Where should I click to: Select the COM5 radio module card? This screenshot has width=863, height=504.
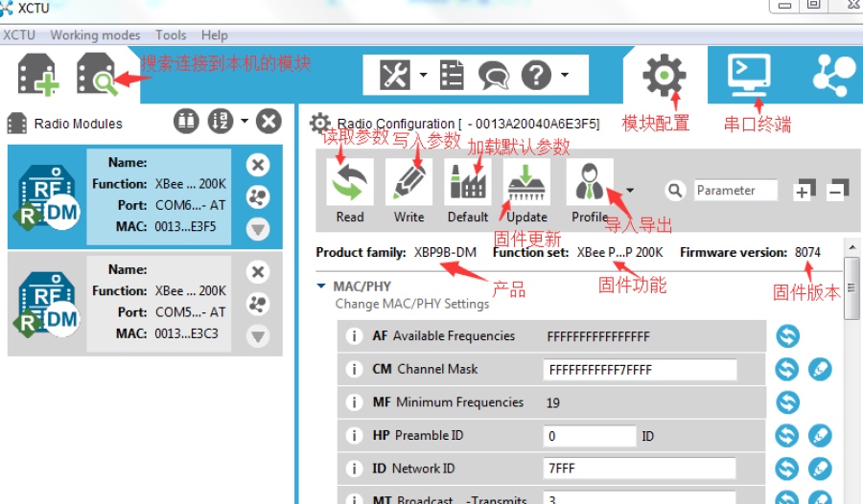pyautogui.click(x=146, y=304)
